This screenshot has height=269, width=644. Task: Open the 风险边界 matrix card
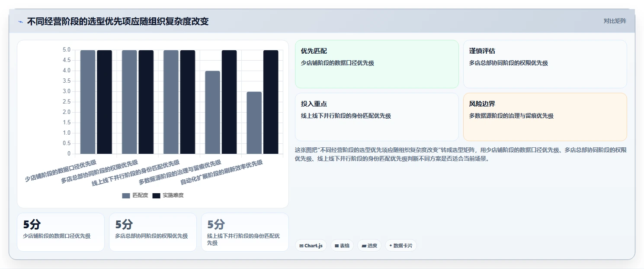545,117
